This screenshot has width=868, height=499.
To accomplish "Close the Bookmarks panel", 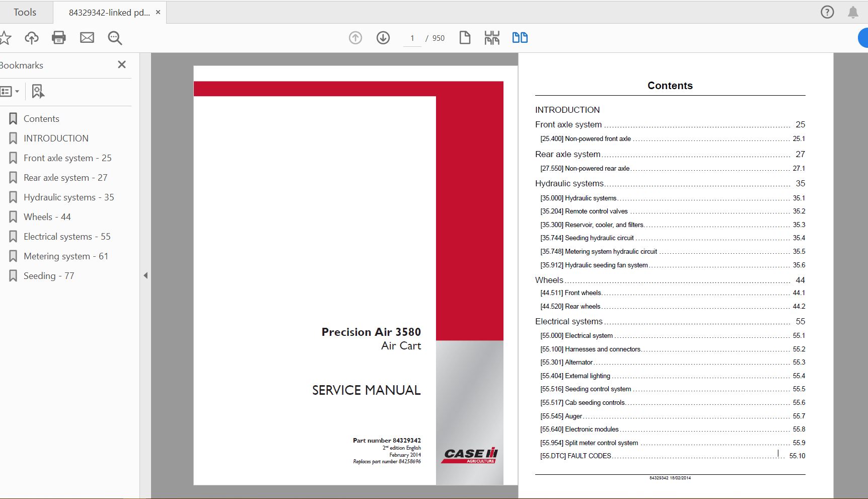I will (x=121, y=64).
